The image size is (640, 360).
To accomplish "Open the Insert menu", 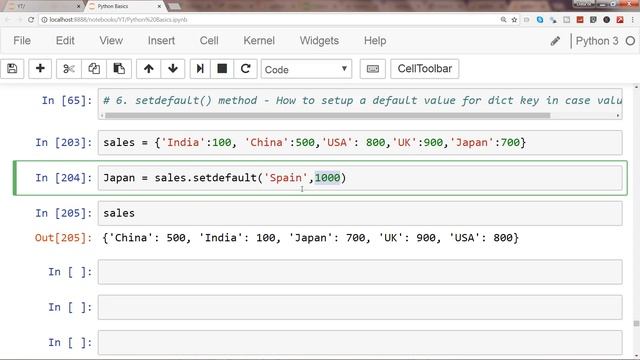I will 161,41.
